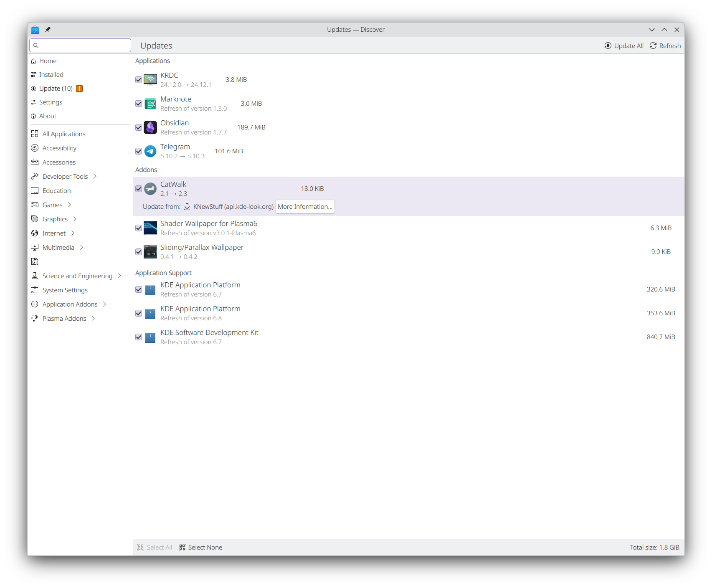Click the orange update warning badge
The height and width of the screenshot is (588, 712).
[x=79, y=89]
